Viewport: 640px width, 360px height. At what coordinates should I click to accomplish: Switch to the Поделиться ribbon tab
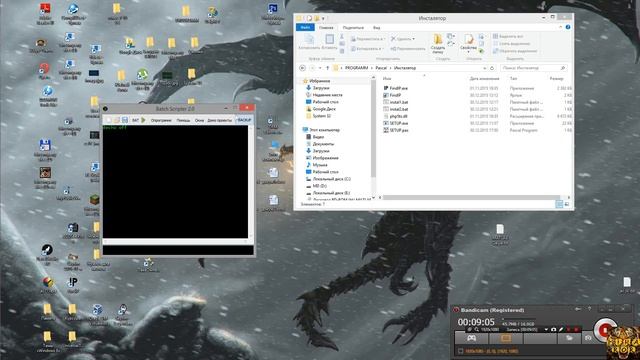353,28
